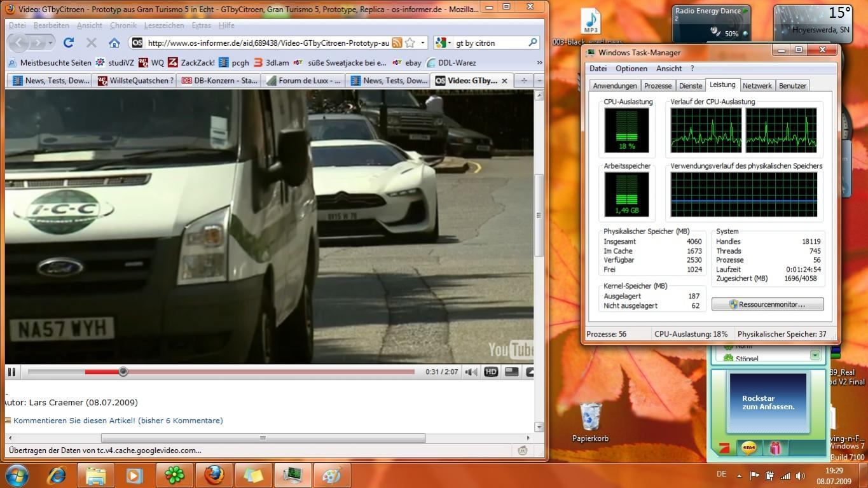Viewport: 868px width, 488px height.
Task: Open Meistbesuchte Seiten bookmark folder
Action: (50, 62)
